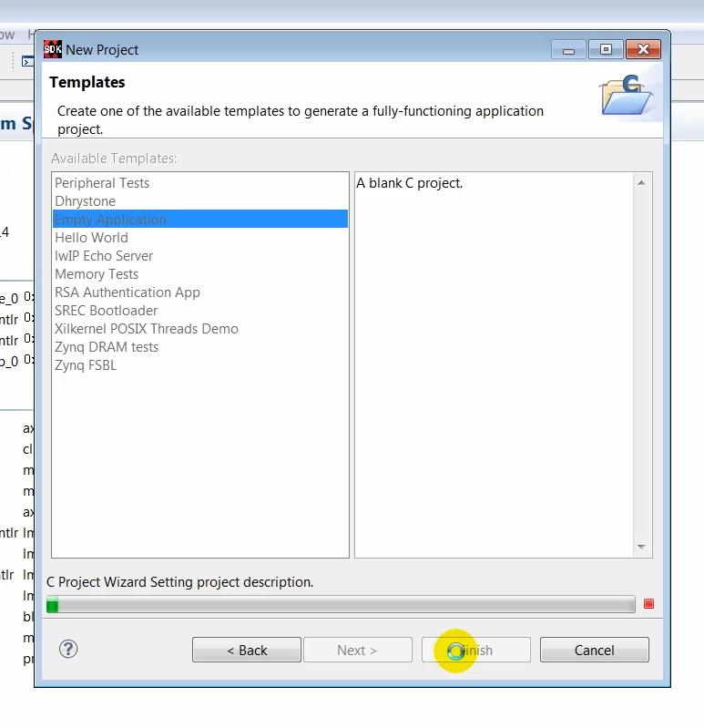
Task: Open the help question mark icon
Action: coord(68,649)
